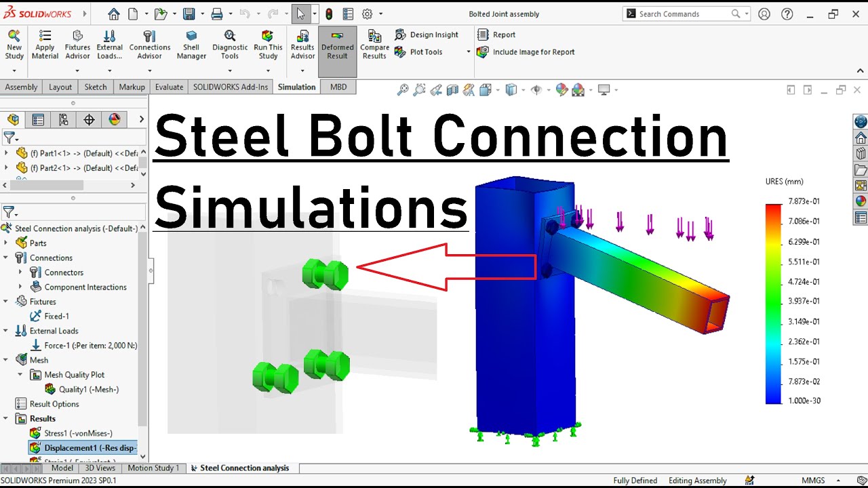Open the Results Advisor
The width and height of the screenshot is (868, 488).
pos(302,45)
